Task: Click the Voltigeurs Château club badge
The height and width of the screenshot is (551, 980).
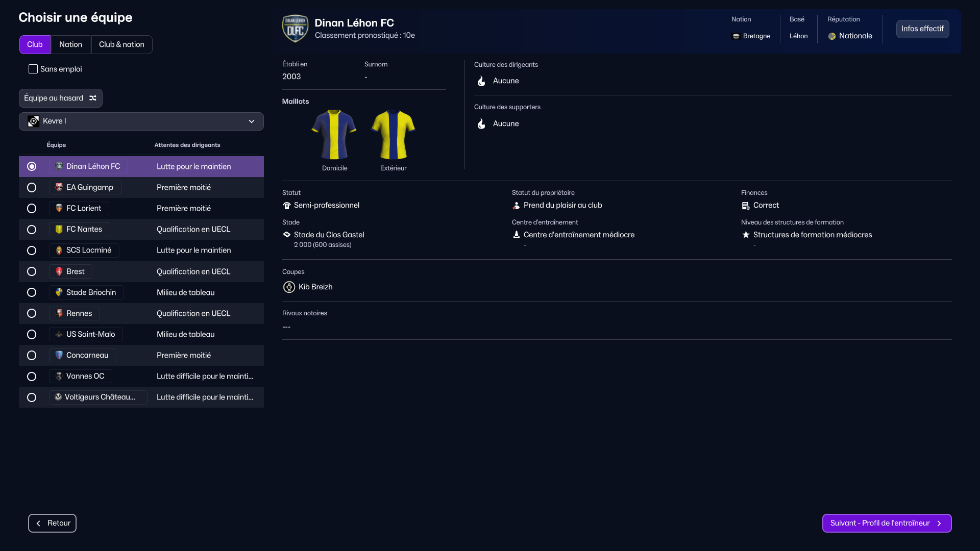Action: 58,397
